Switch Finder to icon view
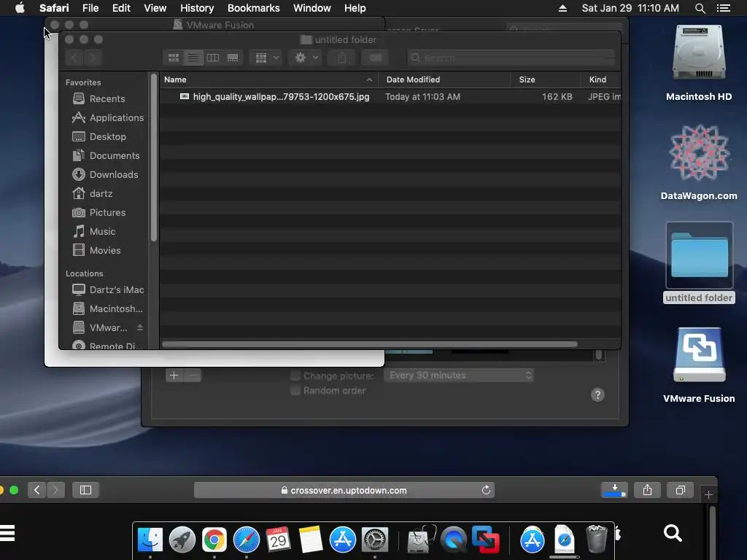This screenshot has width=747, height=560. [174, 58]
